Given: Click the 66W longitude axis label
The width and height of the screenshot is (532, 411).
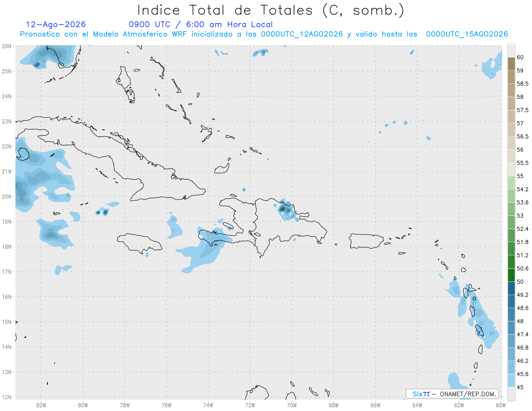Looking at the screenshot, I should [x=376, y=405].
